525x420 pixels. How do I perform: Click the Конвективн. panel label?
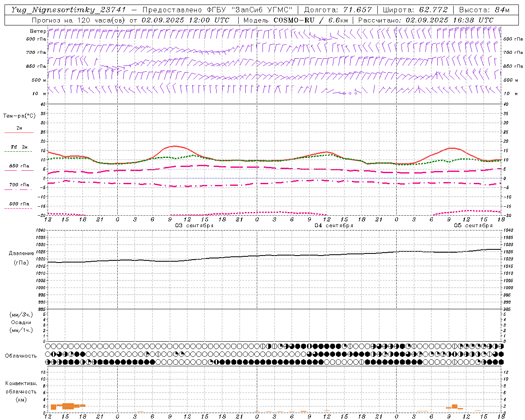(x=21, y=383)
